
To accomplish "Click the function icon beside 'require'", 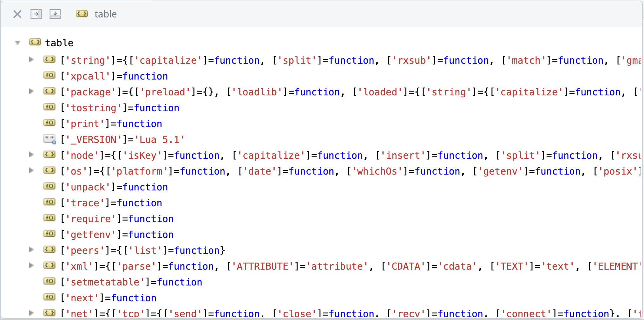I will tap(49, 218).
